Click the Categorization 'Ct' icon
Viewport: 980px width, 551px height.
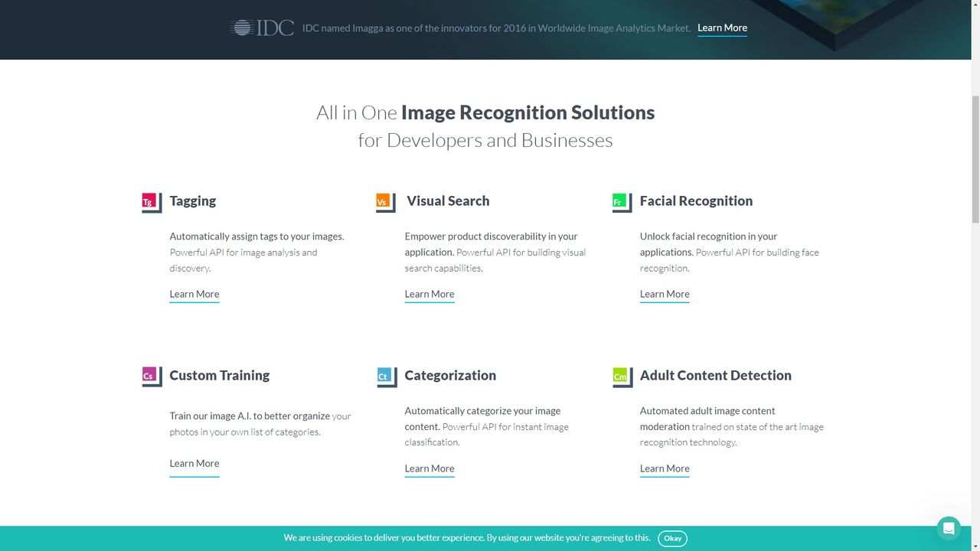click(387, 377)
